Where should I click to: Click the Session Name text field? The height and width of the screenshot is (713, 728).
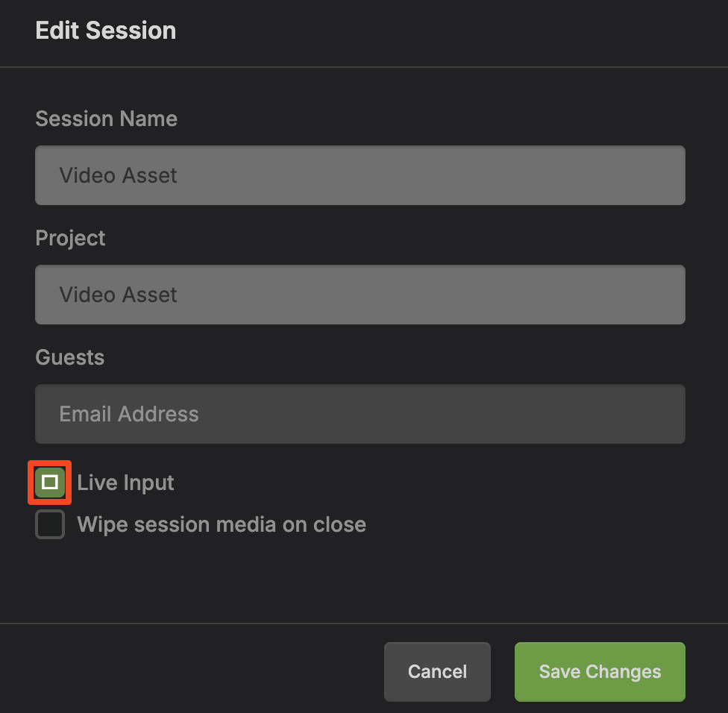[360, 175]
